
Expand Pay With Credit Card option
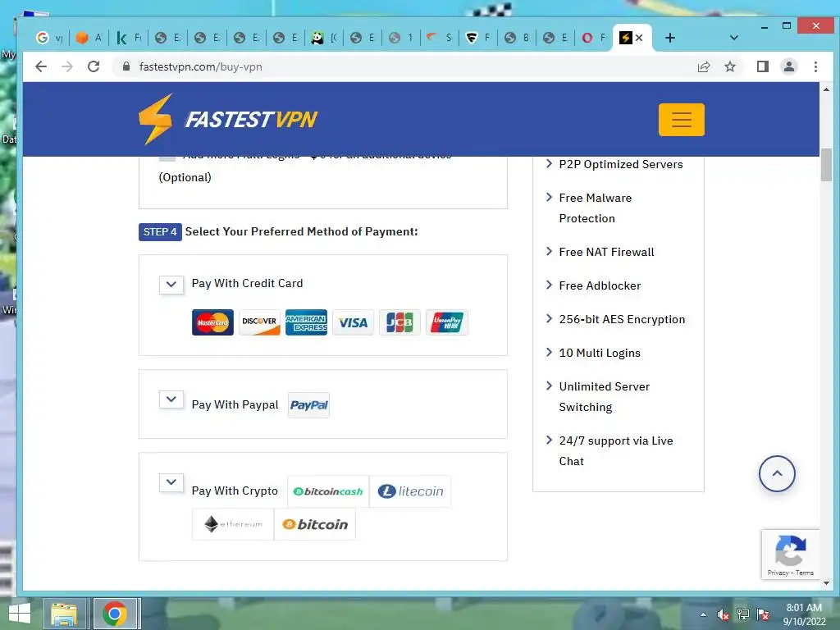pos(171,284)
